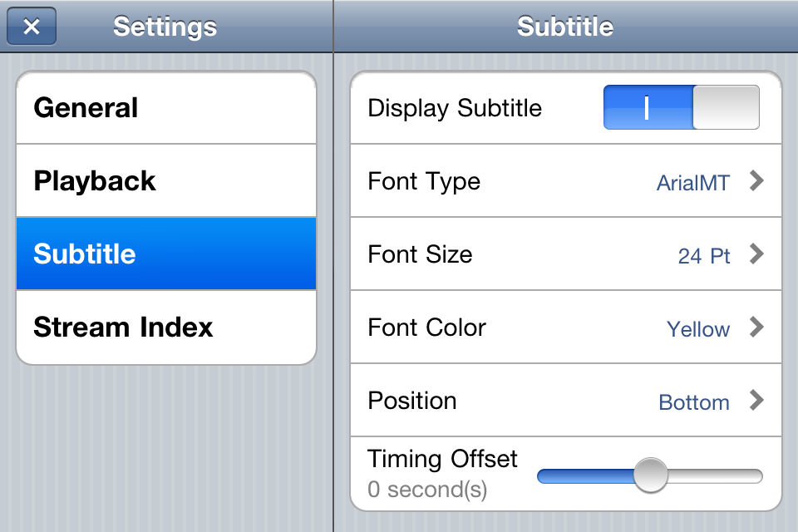Click the Position row label
Viewport: 798px width, 532px height.
click(x=412, y=401)
